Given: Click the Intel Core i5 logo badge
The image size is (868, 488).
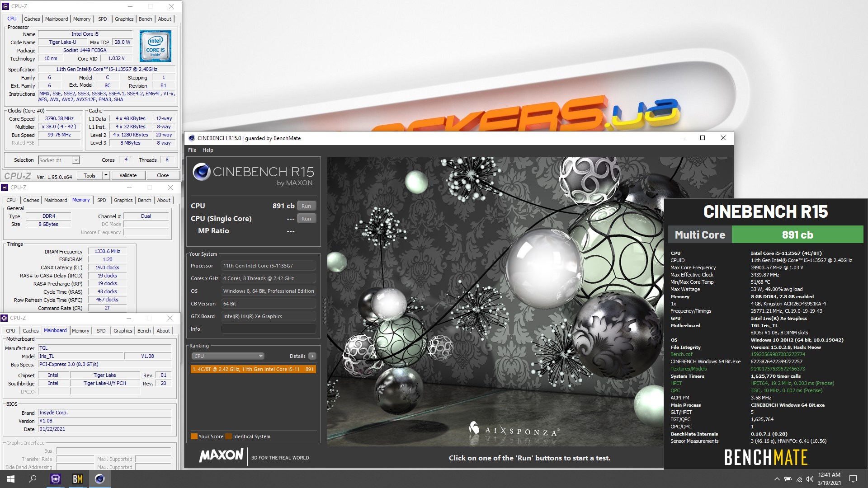Looking at the screenshot, I should point(155,46).
